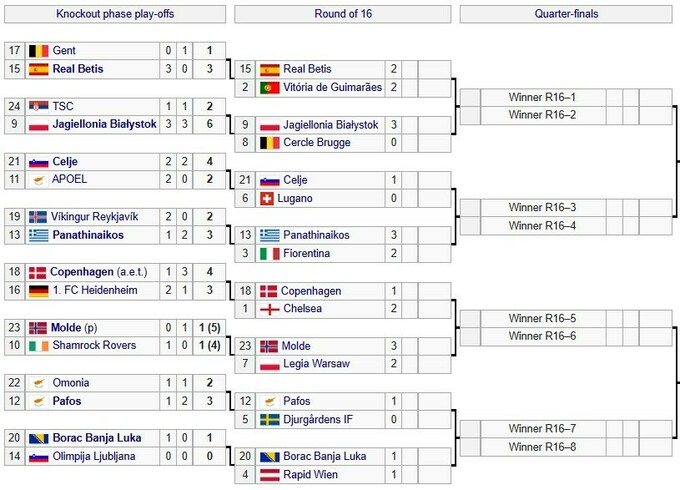This screenshot has width=680, height=490.
Task: Click the Quarter-finals column header
Action: 566,14
